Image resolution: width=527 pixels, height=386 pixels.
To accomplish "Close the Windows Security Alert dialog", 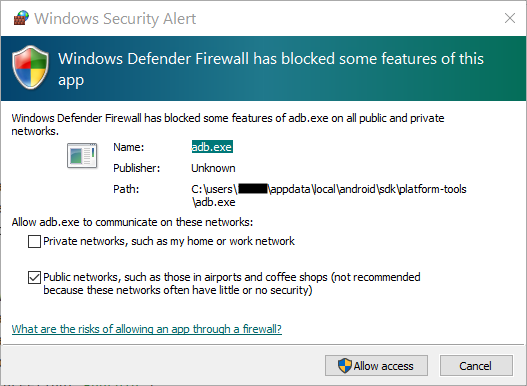I will [510, 18].
